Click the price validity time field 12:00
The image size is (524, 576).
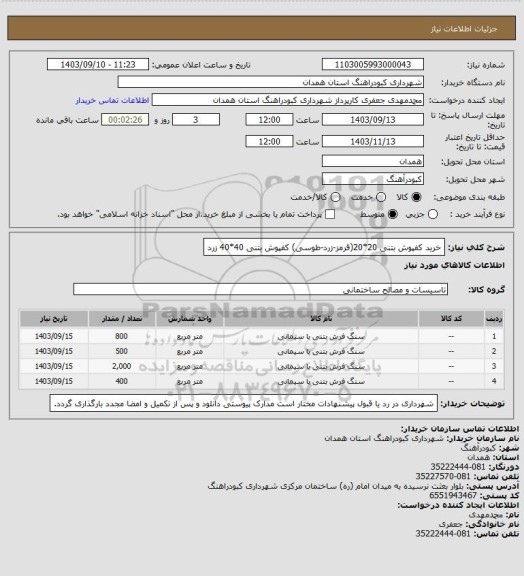[x=269, y=141]
